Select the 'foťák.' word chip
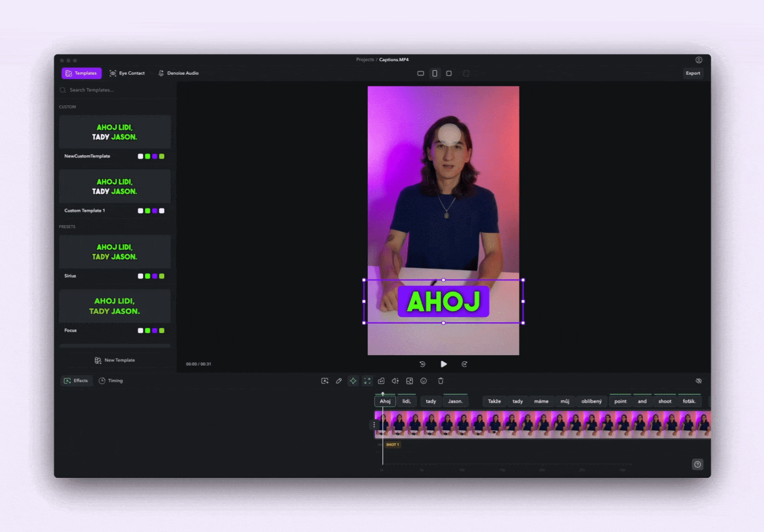The height and width of the screenshot is (532, 764). tap(689, 401)
